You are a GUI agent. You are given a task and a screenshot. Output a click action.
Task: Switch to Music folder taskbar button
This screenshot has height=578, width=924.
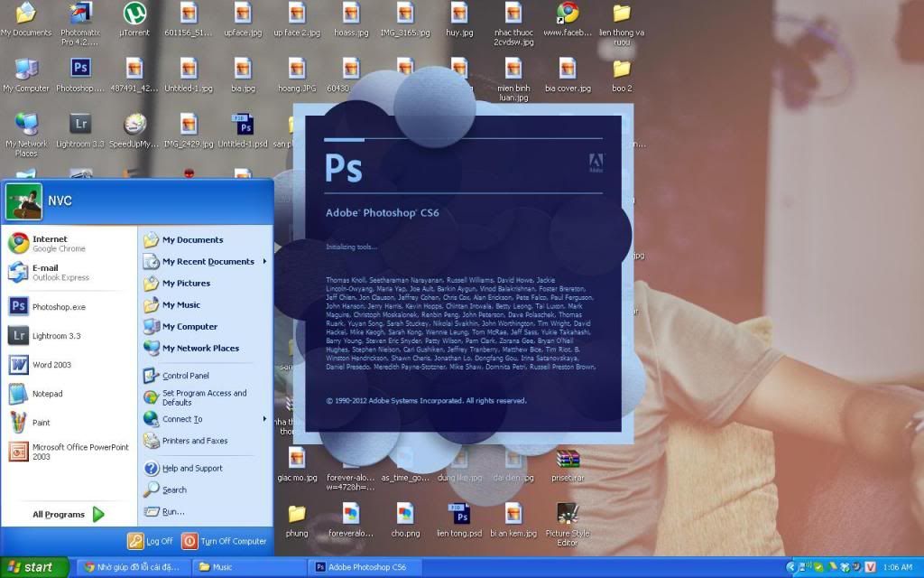250,567
